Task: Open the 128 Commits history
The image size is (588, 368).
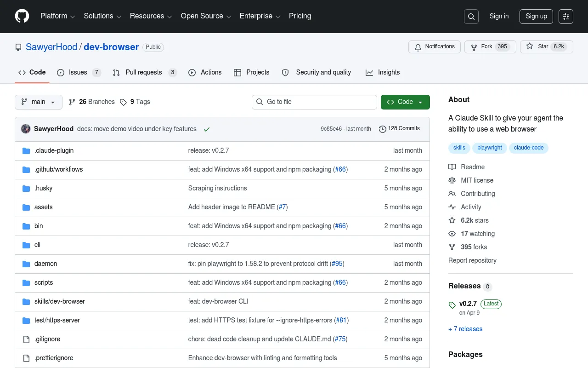Action: coord(399,129)
